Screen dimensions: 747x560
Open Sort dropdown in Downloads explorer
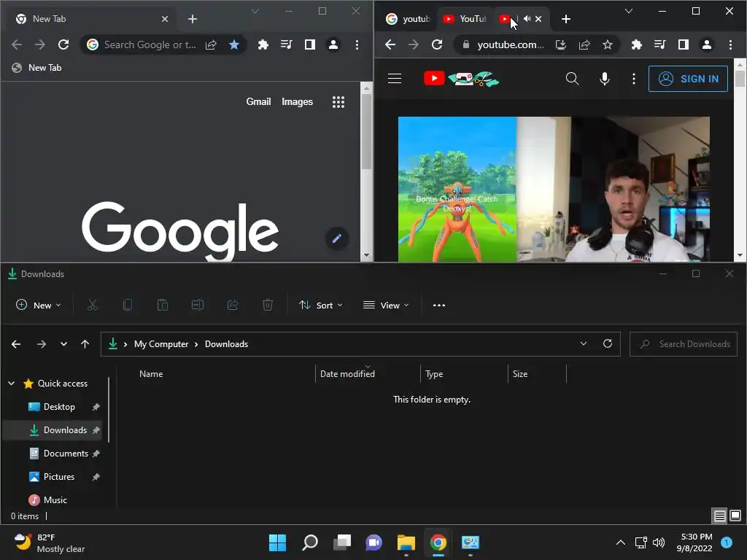(321, 306)
